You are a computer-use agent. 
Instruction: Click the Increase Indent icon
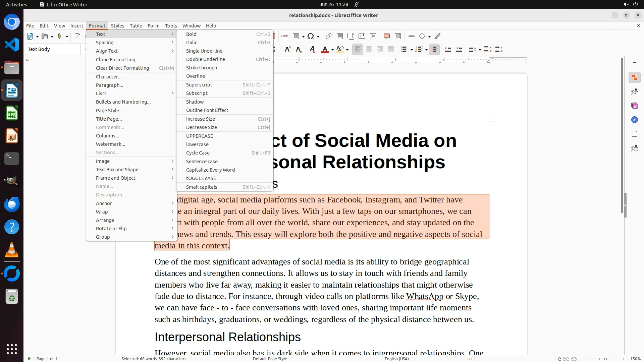coord(448,50)
